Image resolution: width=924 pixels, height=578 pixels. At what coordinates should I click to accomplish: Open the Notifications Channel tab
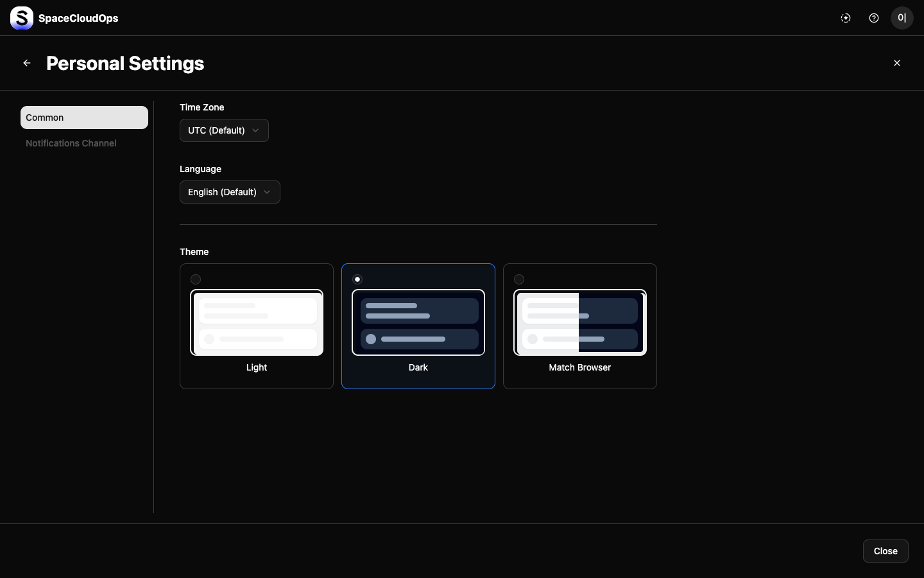point(71,143)
